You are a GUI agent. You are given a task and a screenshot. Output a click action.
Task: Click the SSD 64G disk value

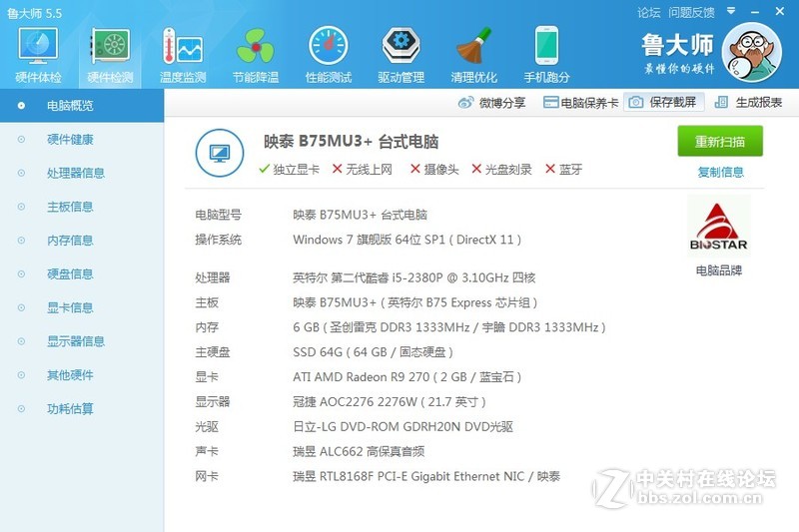coord(373,351)
